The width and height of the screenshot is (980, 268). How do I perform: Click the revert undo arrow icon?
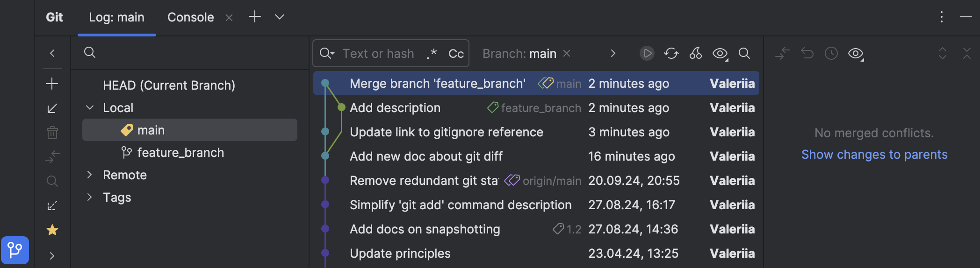(807, 53)
